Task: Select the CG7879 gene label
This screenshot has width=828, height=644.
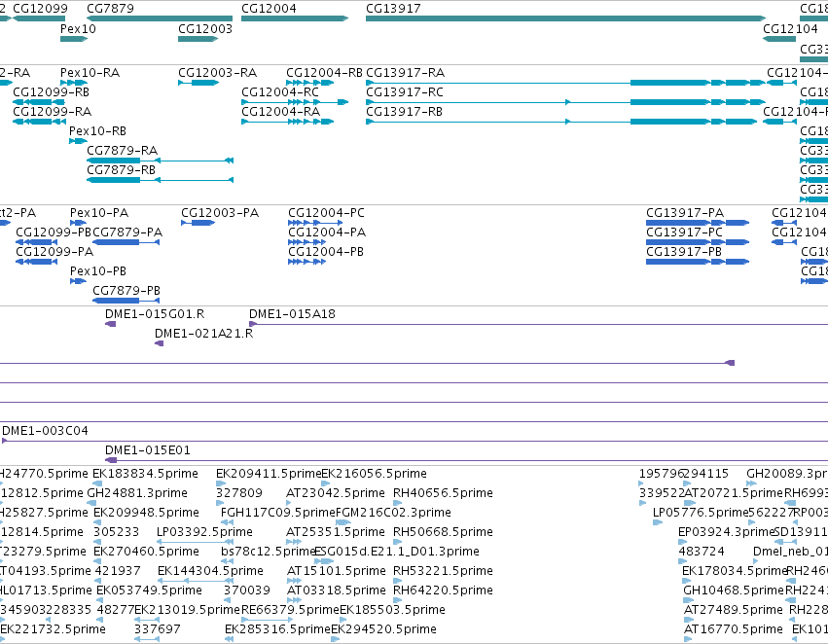Action: tap(110, 9)
